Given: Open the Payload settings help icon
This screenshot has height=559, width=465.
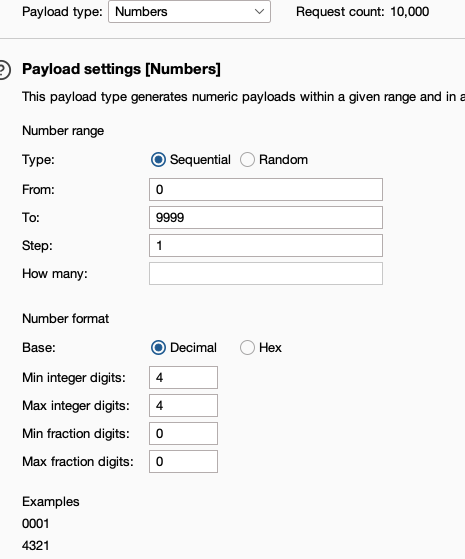Looking at the screenshot, I should coord(4,69).
